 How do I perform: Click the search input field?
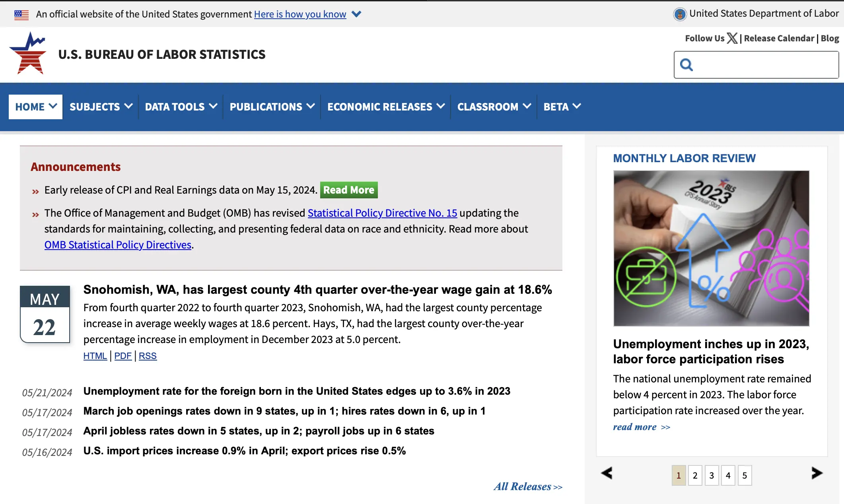tap(756, 65)
